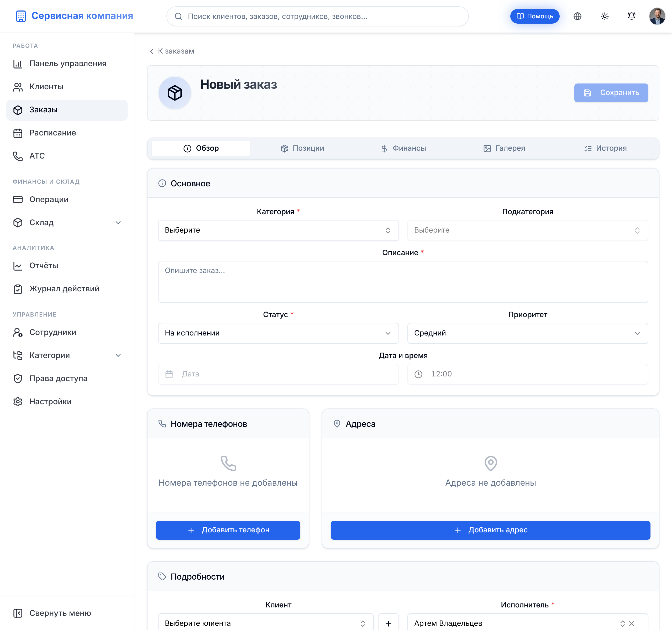Clear the Исполнитель with the X icon

click(x=631, y=623)
